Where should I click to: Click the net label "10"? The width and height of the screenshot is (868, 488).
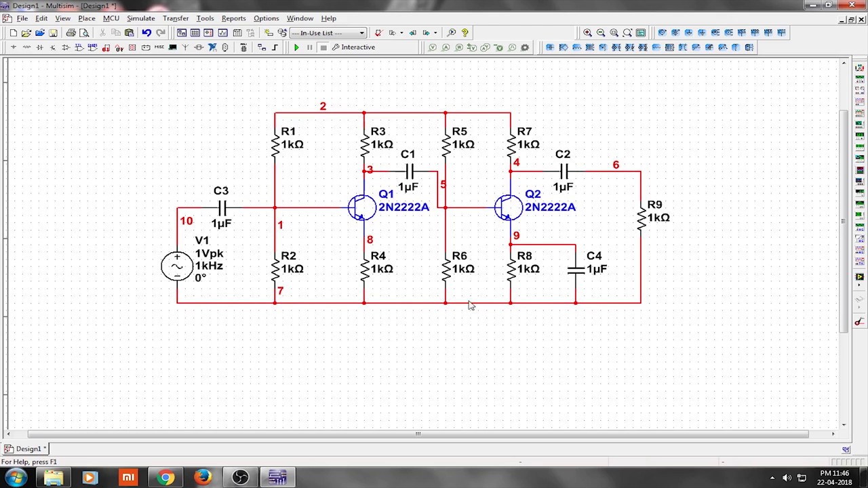pyautogui.click(x=186, y=221)
